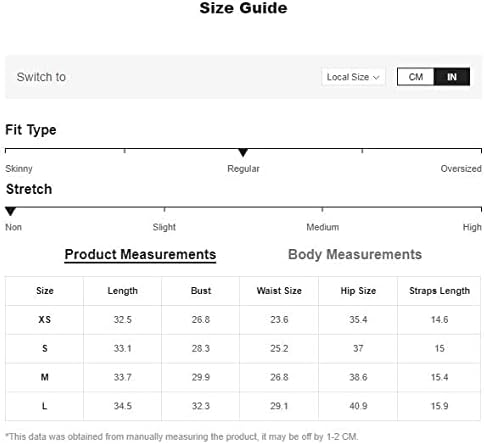Click the Bust column header
Image resolution: width=484 pixels, height=444 pixels.
coord(201,291)
